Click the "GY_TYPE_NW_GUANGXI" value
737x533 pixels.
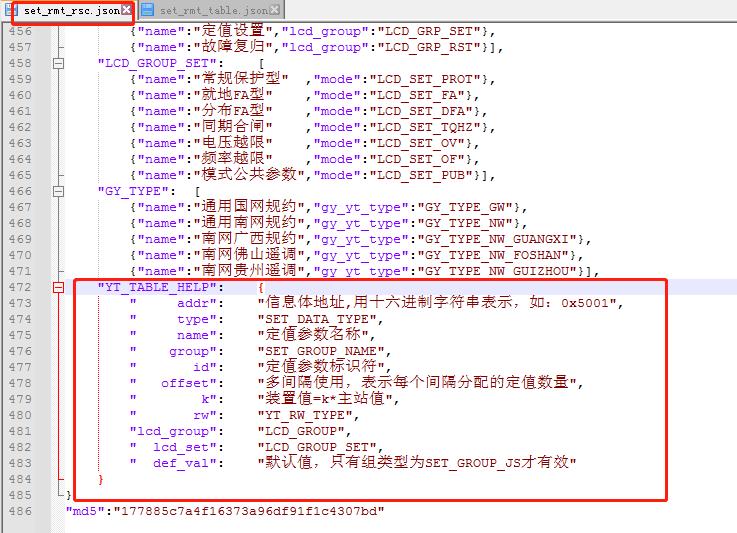[x=497, y=239]
